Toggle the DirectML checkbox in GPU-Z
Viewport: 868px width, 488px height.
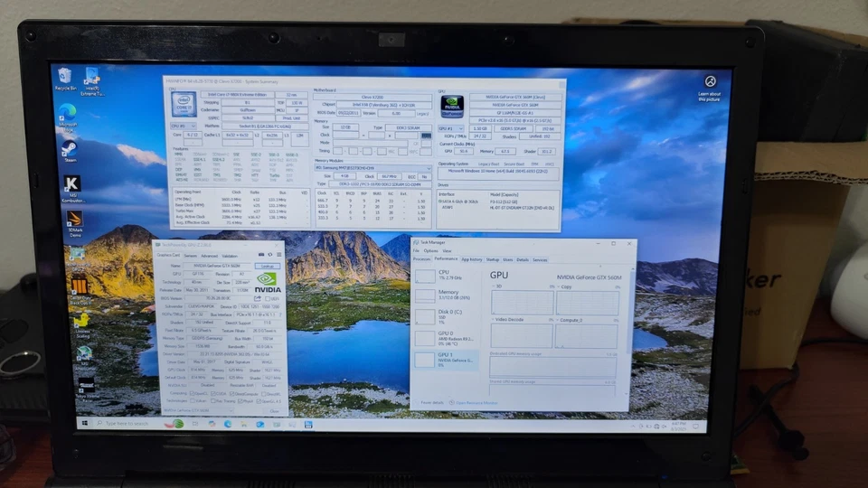(263, 394)
